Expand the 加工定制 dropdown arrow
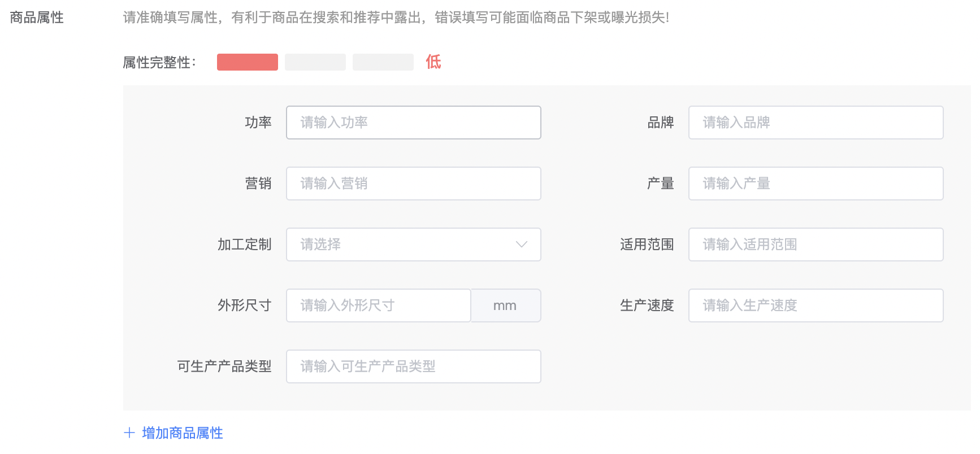Viewport: 980px width, 454px height. coord(521,245)
